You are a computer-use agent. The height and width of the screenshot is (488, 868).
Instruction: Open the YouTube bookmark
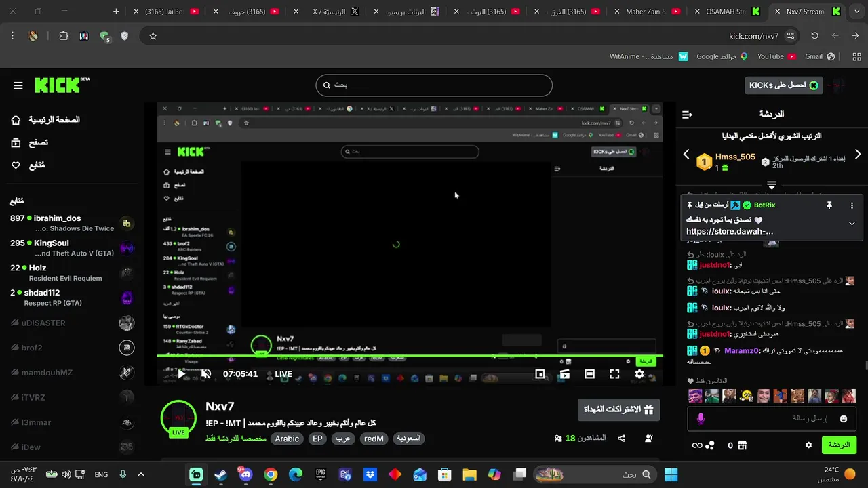point(776,57)
